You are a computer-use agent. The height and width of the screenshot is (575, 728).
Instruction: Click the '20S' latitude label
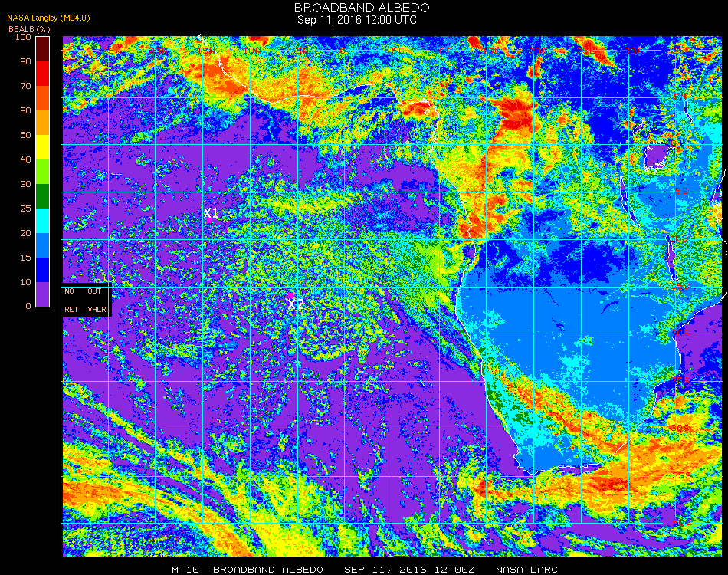680,333
